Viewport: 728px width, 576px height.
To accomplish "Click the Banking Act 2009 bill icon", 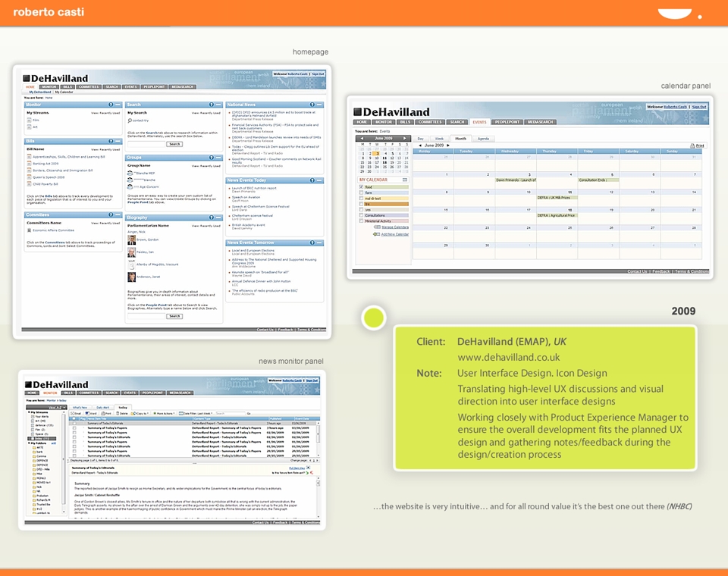I will point(30,164).
